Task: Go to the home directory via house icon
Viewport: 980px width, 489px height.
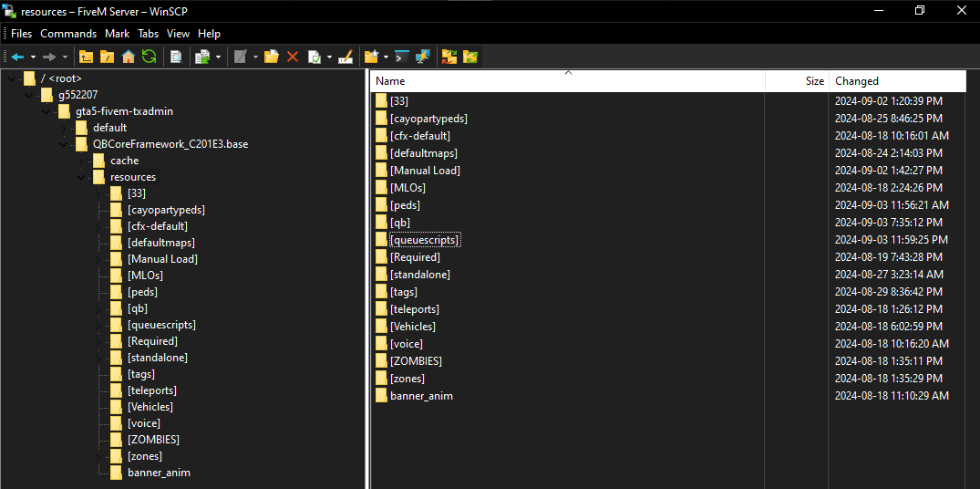Action: pos(129,57)
